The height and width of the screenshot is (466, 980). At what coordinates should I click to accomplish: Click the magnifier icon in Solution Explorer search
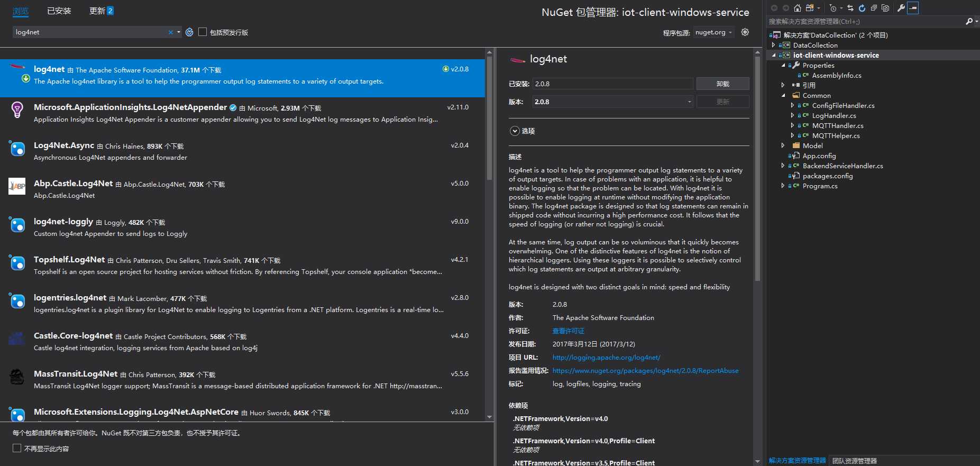pos(969,21)
